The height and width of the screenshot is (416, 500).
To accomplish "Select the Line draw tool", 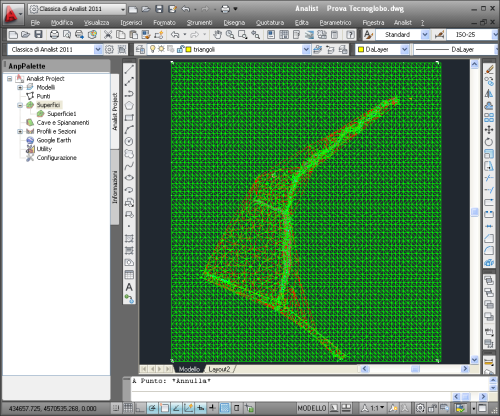I will [x=129, y=70].
